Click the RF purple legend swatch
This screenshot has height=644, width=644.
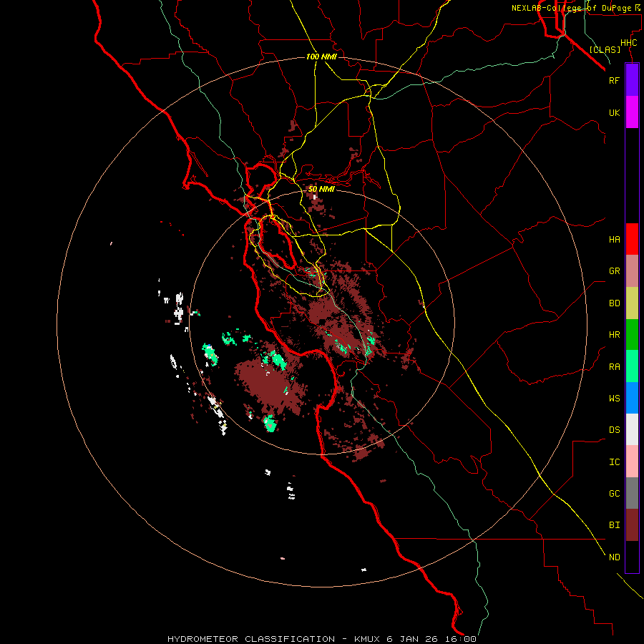[x=632, y=80]
